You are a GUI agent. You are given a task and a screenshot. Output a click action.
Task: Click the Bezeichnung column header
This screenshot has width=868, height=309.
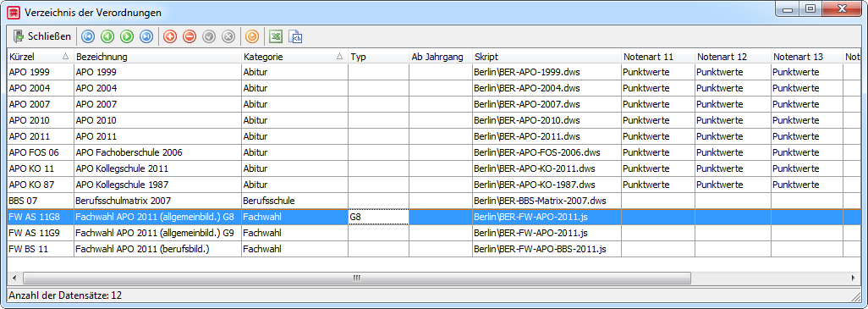157,57
